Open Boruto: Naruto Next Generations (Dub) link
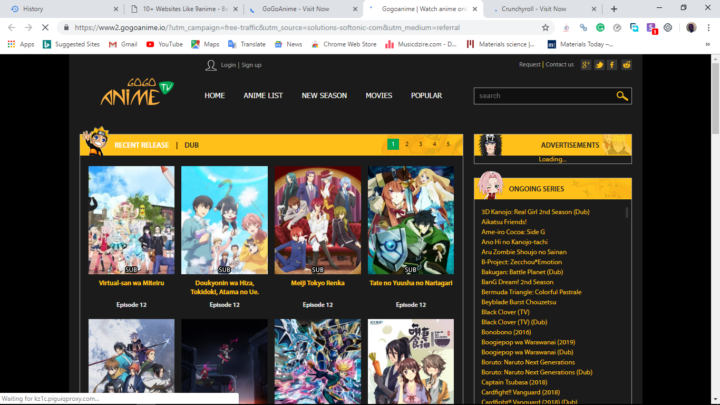The width and height of the screenshot is (720, 405). point(536,372)
